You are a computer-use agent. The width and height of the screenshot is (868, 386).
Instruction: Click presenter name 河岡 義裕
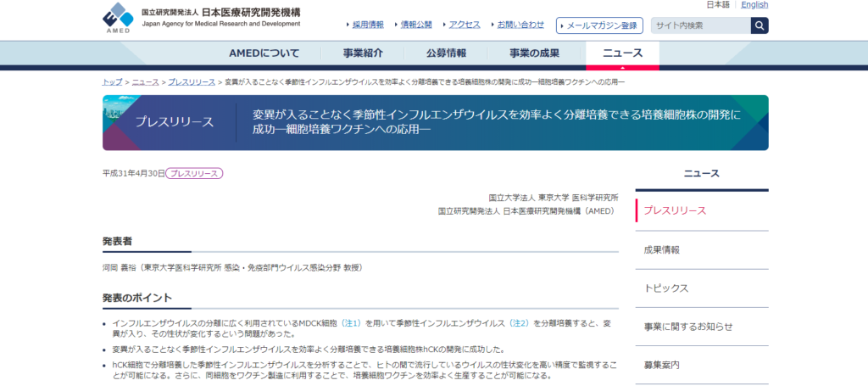click(x=120, y=267)
